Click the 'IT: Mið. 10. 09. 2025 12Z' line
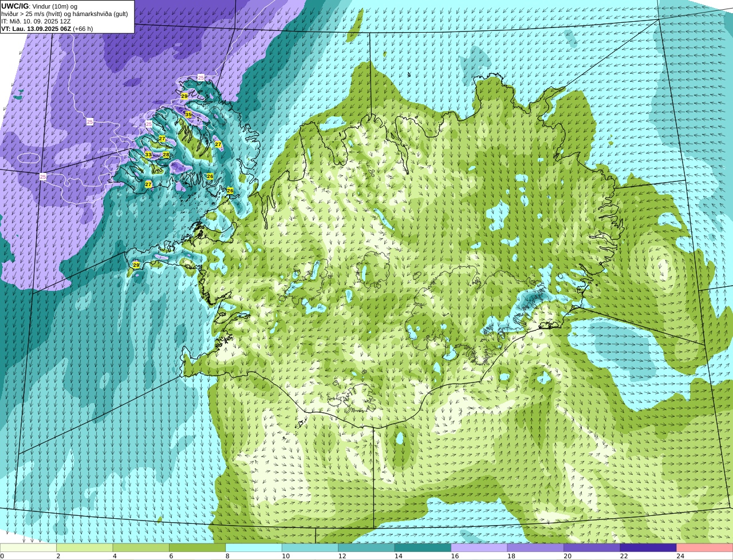Image resolution: width=733 pixels, height=560 pixels. pyautogui.click(x=36, y=21)
